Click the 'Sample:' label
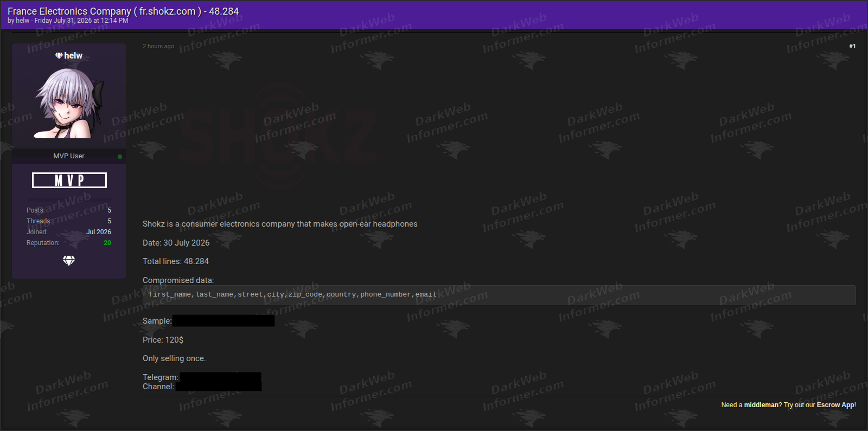Viewport: 868px width, 431px height. 157,321
